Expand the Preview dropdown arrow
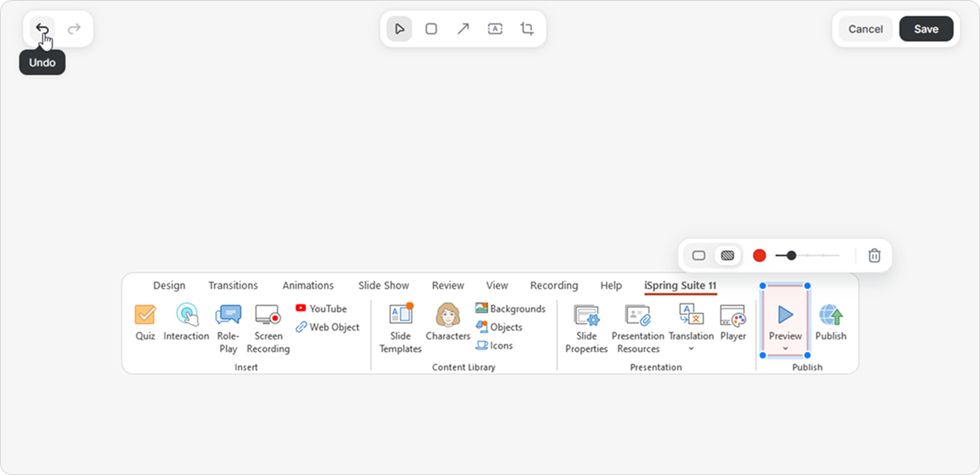 tap(785, 349)
